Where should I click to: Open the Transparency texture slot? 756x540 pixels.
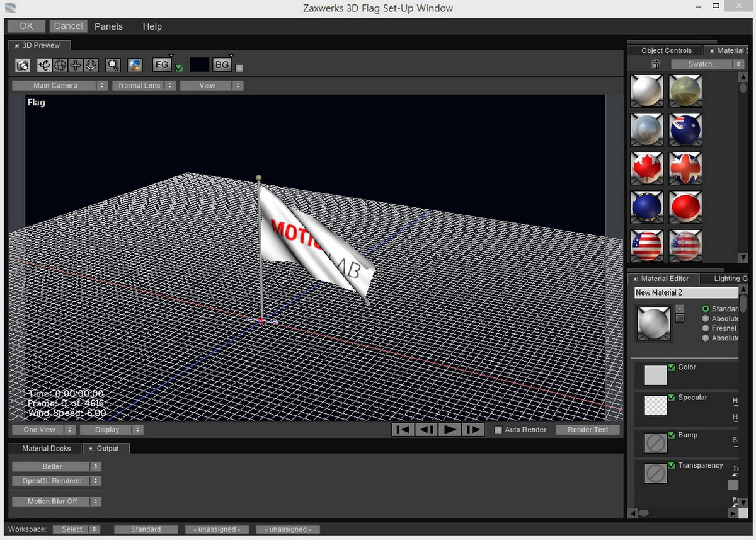click(x=656, y=473)
